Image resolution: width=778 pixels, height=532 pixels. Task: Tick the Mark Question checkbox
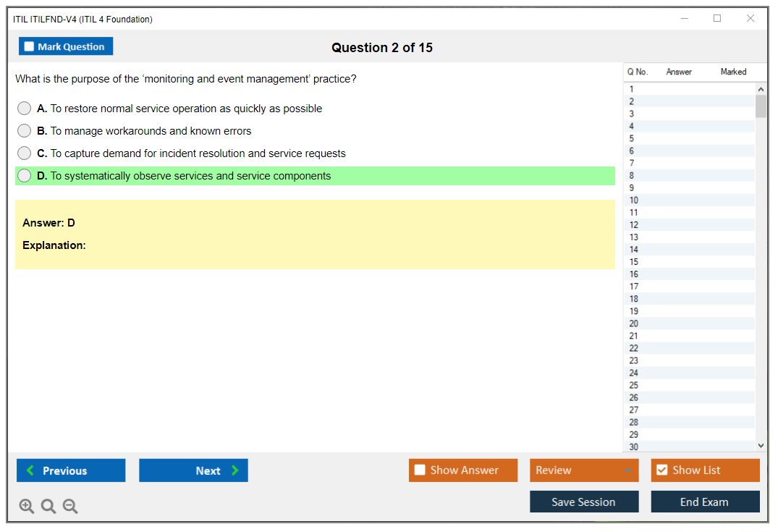pos(30,47)
